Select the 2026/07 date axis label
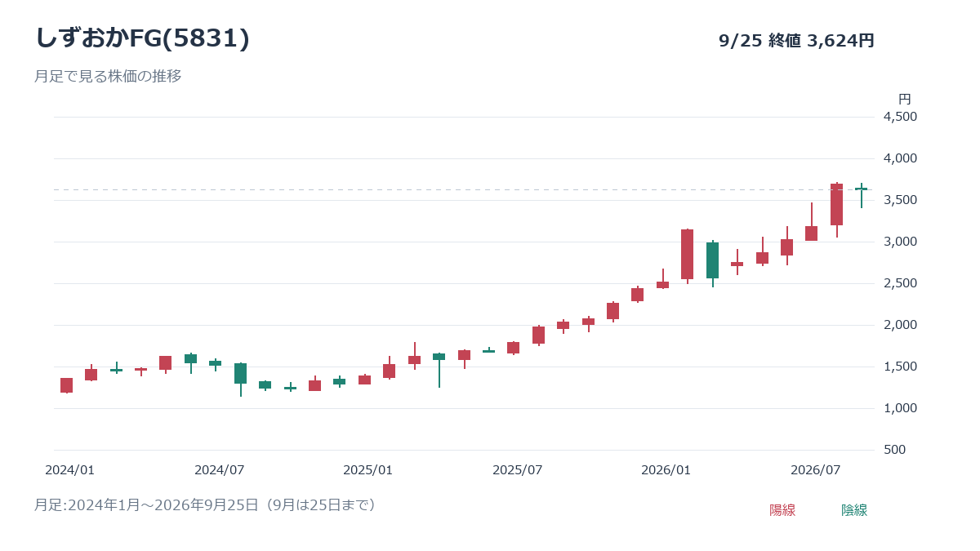 point(815,470)
